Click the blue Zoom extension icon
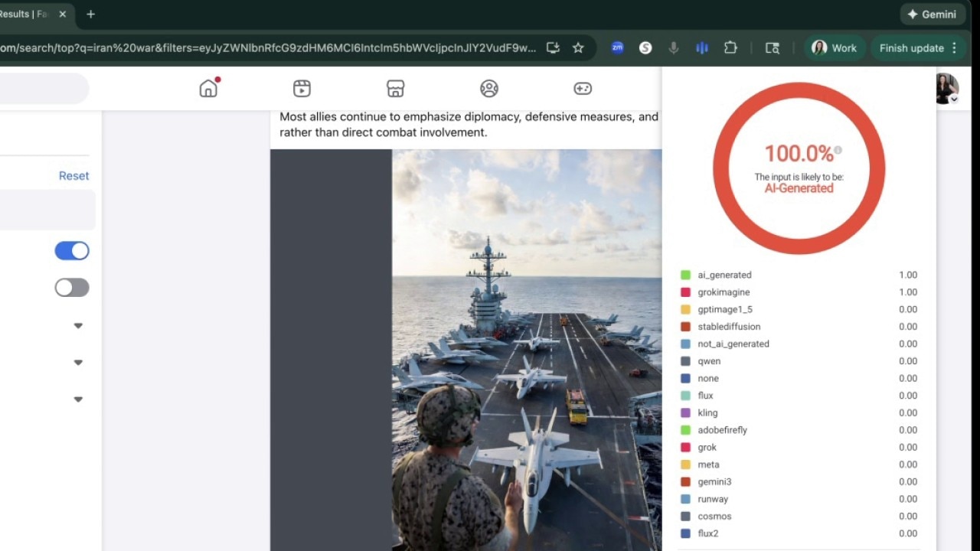This screenshot has width=980, height=551. [x=617, y=47]
